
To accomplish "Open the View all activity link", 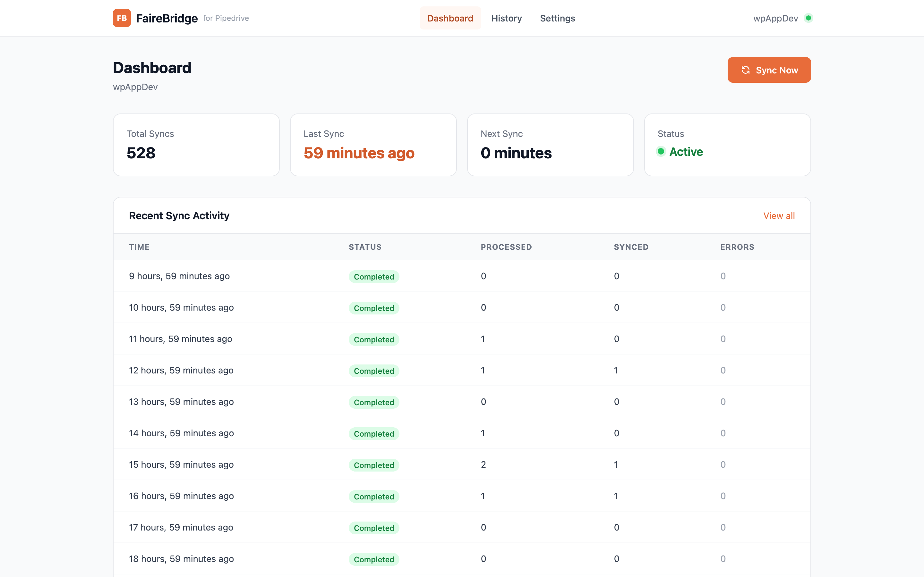I will [779, 216].
